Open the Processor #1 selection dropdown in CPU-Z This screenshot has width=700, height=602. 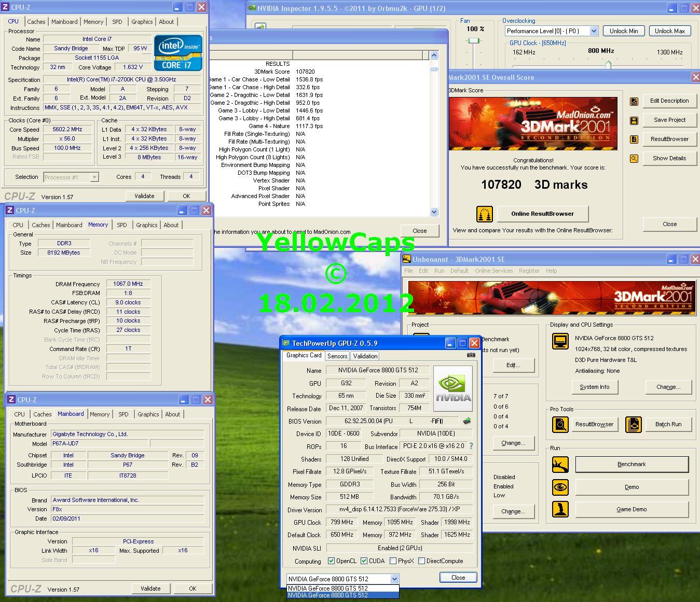point(94,177)
